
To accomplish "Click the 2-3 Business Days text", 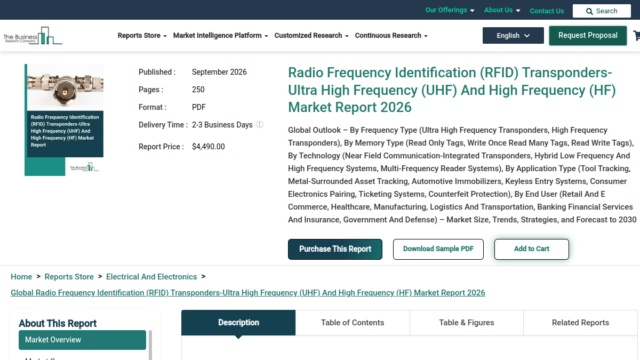I will (x=222, y=125).
